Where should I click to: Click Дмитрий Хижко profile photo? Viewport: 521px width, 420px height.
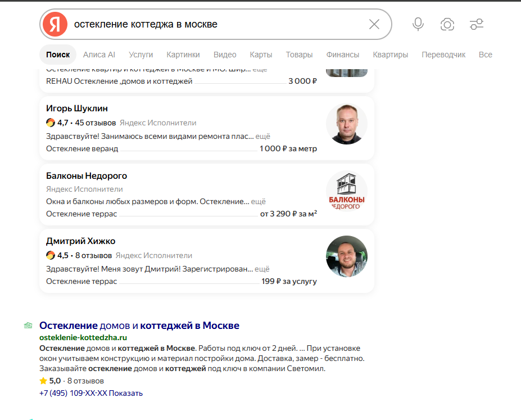347,256
